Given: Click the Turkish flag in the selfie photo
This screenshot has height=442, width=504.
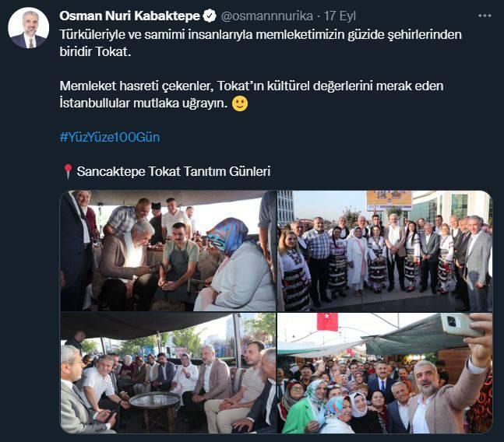Looking at the screenshot, I should pyautogui.click(x=327, y=321).
